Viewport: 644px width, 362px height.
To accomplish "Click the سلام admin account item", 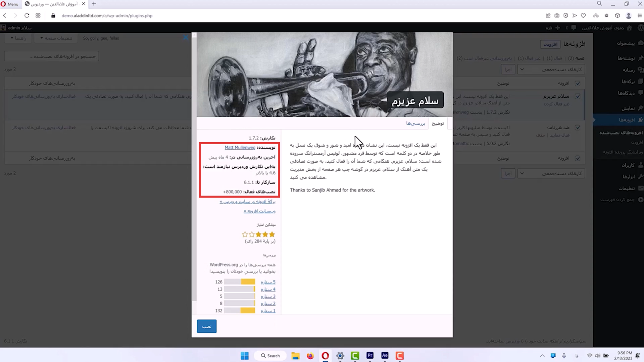I will (16, 28).
